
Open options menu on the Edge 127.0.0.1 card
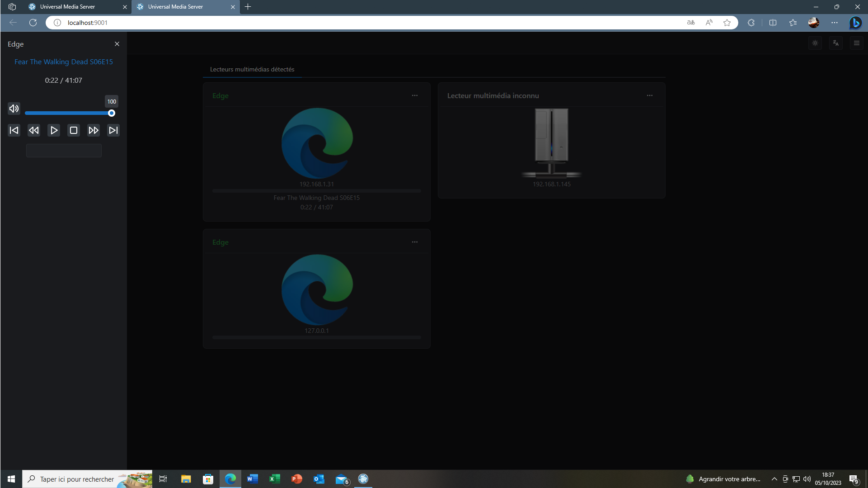point(415,242)
